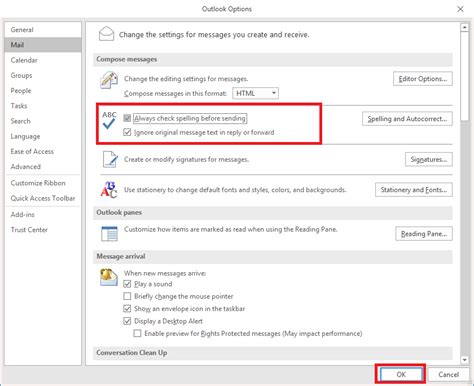Click the message arrival bell envelope icon
This screenshot has width=474, height=386.
pyautogui.click(x=109, y=277)
